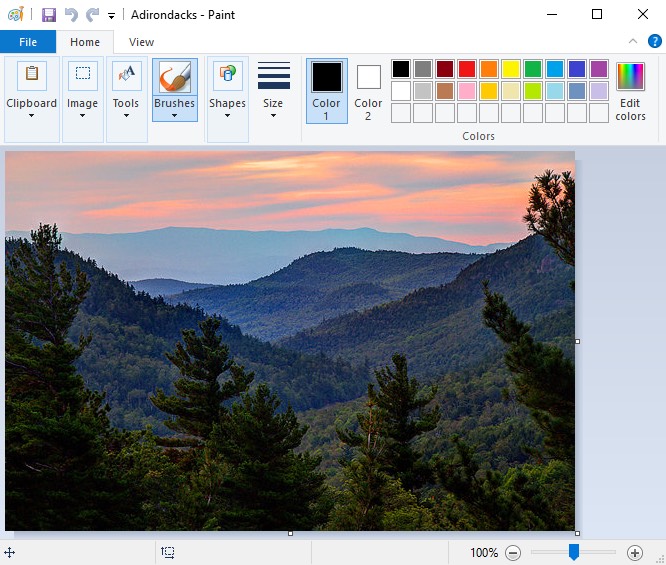Open the File menu
The image size is (666, 565).
point(28,42)
